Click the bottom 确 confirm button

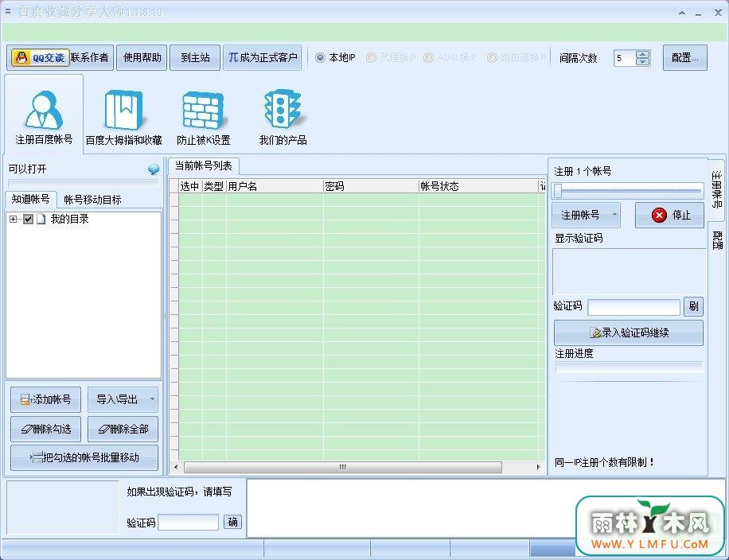(232, 523)
